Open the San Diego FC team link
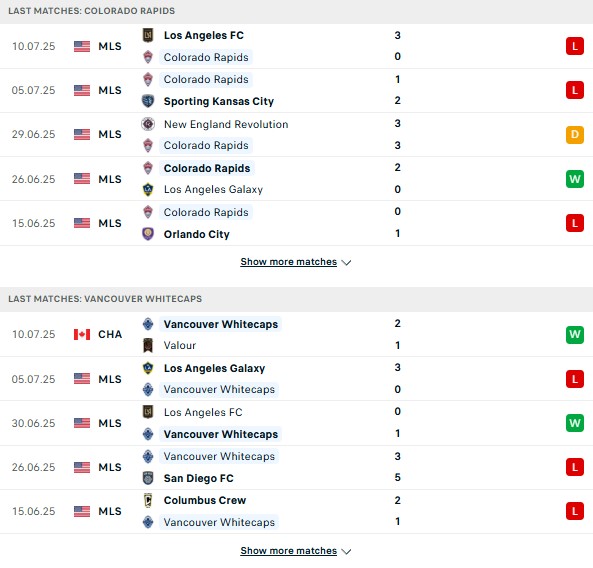The image size is (593, 568). click(199, 478)
